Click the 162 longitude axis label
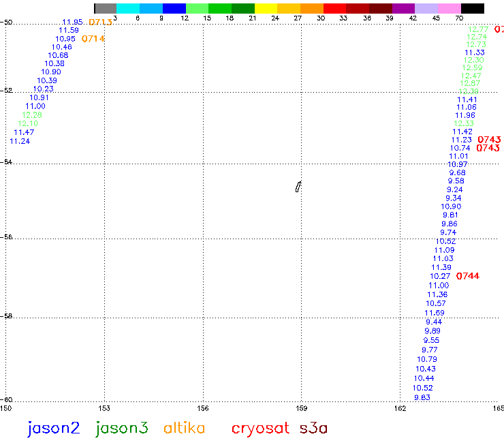 400,408
